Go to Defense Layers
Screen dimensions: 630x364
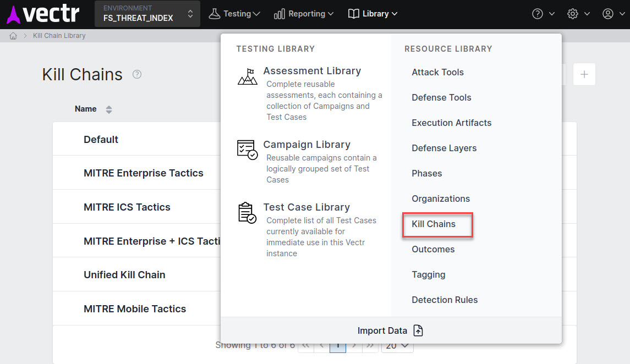click(444, 148)
